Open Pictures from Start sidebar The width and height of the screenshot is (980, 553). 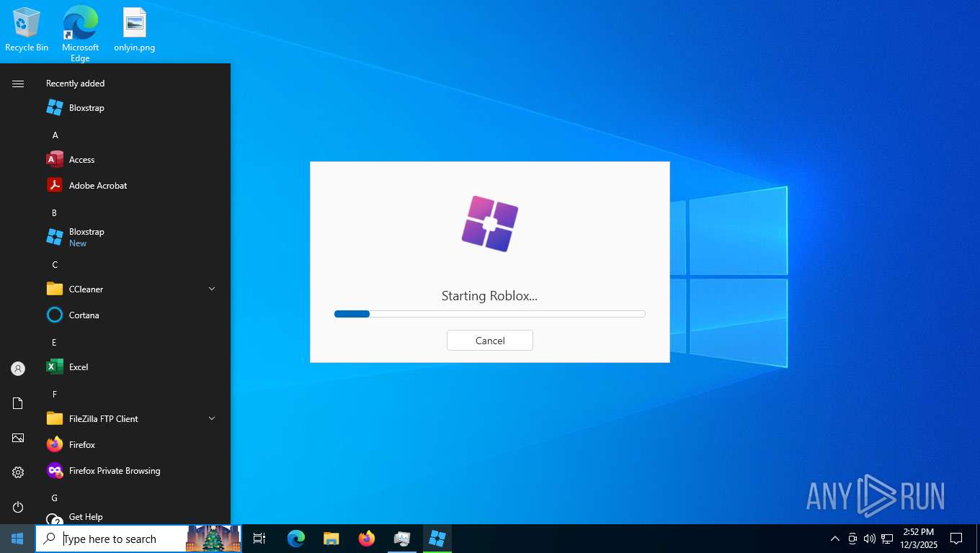coord(18,438)
